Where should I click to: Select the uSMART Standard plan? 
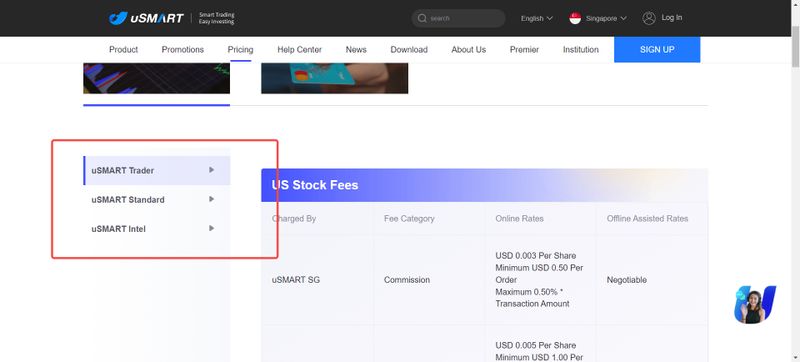coord(157,199)
